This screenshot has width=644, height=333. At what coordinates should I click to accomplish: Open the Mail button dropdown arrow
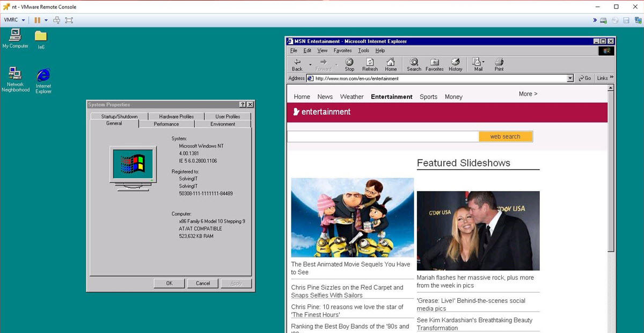[484, 62]
